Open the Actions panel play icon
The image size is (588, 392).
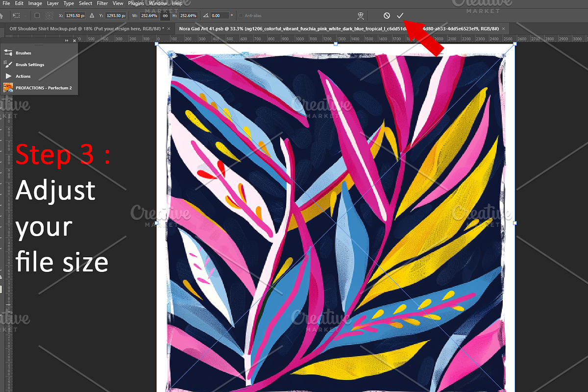8,76
